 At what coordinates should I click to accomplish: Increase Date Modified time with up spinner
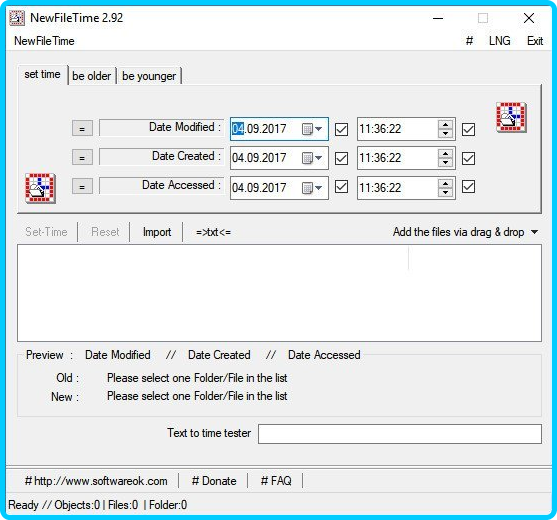coord(445,124)
